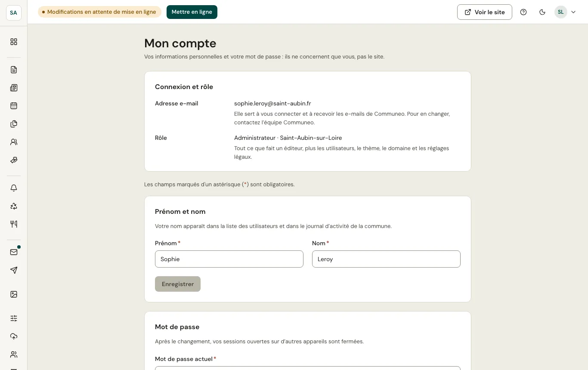
Task: Open the fork and knife canteen icon
Action: click(x=14, y=224)
